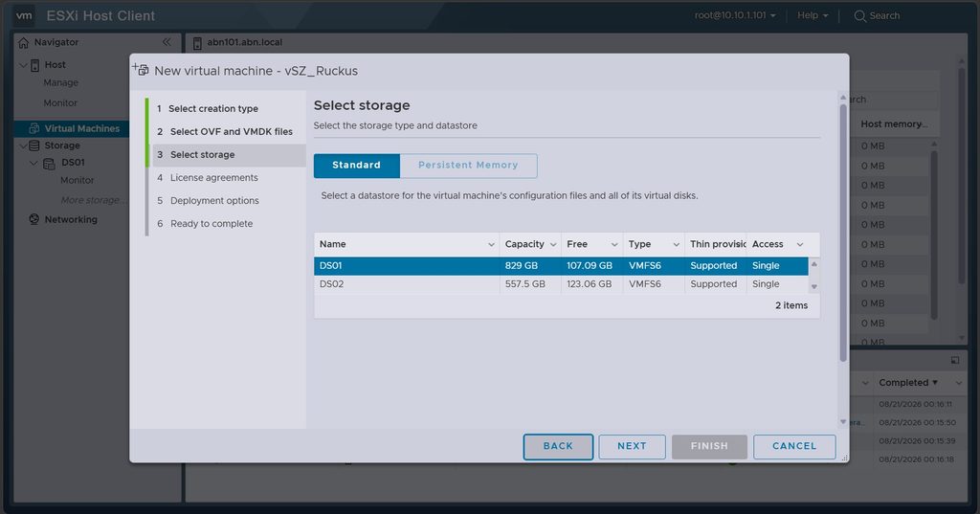Click the FINISH button

point(709,446)
